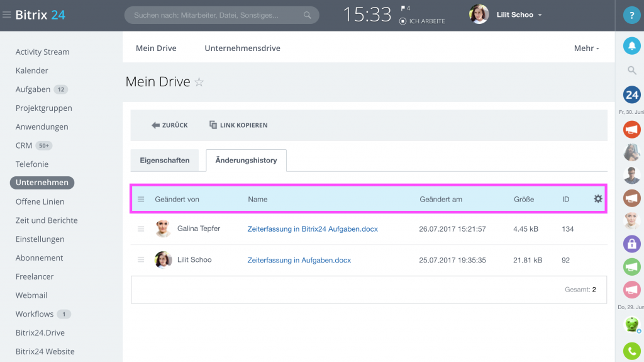
Task: Open Anwendungen in left menu
Action: point(42,127)
